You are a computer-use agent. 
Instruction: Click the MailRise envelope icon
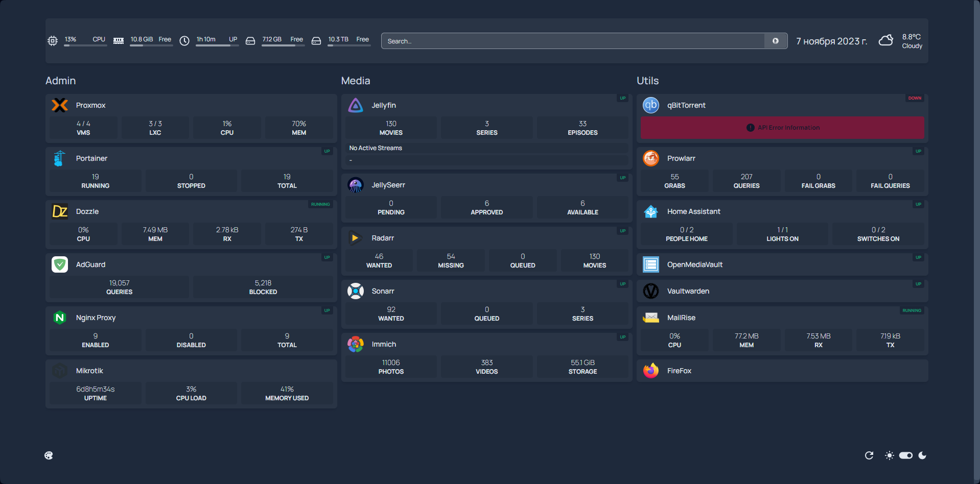(651, 318)
